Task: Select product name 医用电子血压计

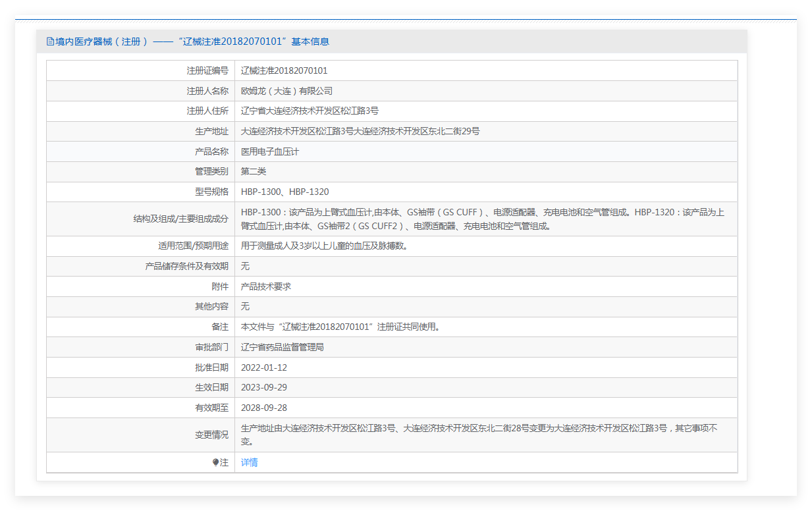Action: point(270,151)
